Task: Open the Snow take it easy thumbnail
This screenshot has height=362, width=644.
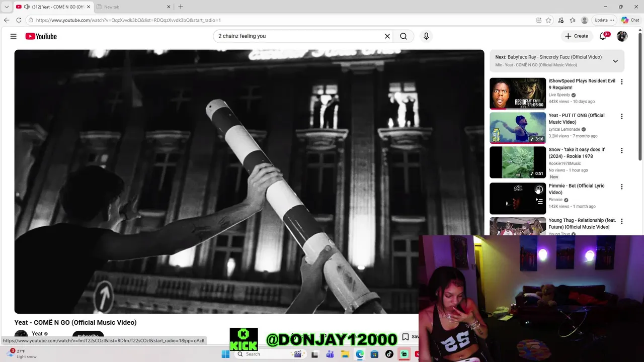Action: pyautogui.click(x=518, y=162)
